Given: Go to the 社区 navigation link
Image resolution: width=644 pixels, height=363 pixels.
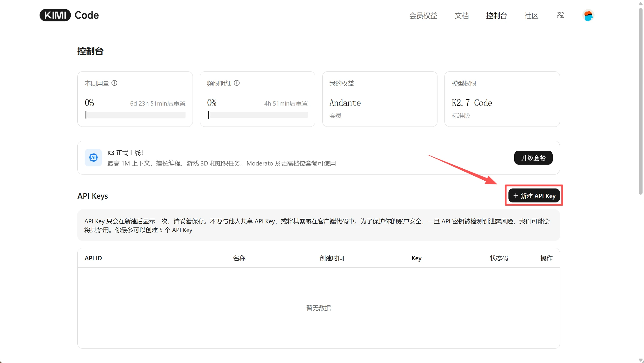Looking at the screenshot, I should pos(531,16).
